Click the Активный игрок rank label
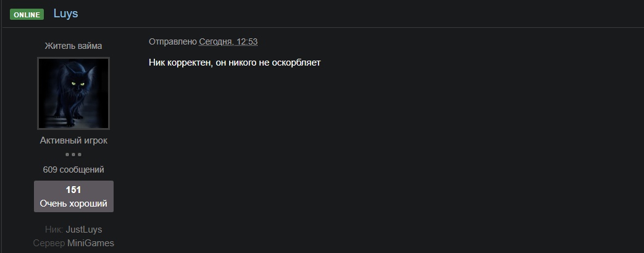Screen dimensions: 644x253 click(73, 140)
